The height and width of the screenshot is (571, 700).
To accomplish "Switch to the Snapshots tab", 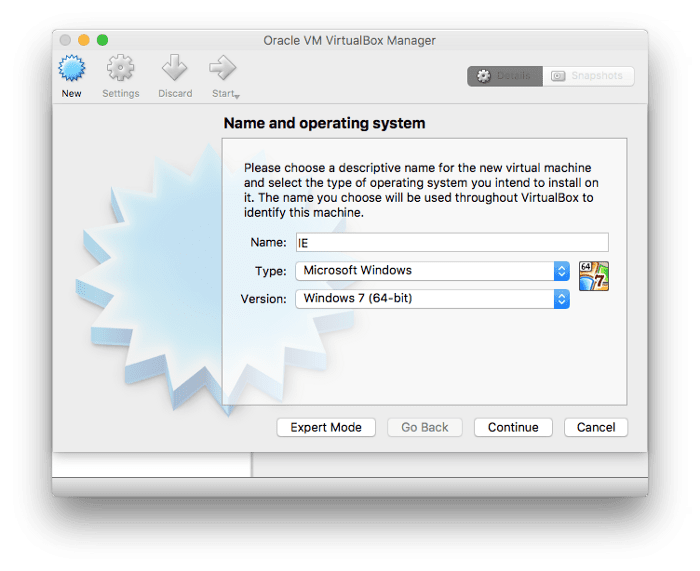I will 588,76.
